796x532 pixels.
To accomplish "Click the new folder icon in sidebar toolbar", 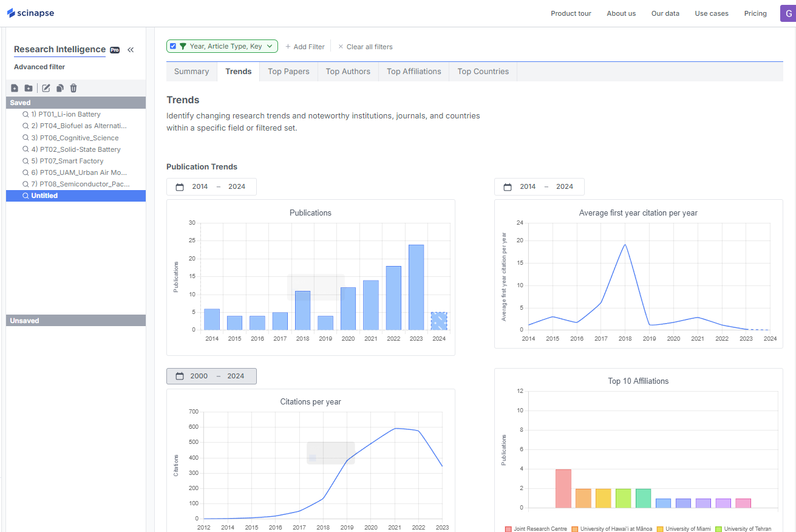I will (x=29, y=88).
